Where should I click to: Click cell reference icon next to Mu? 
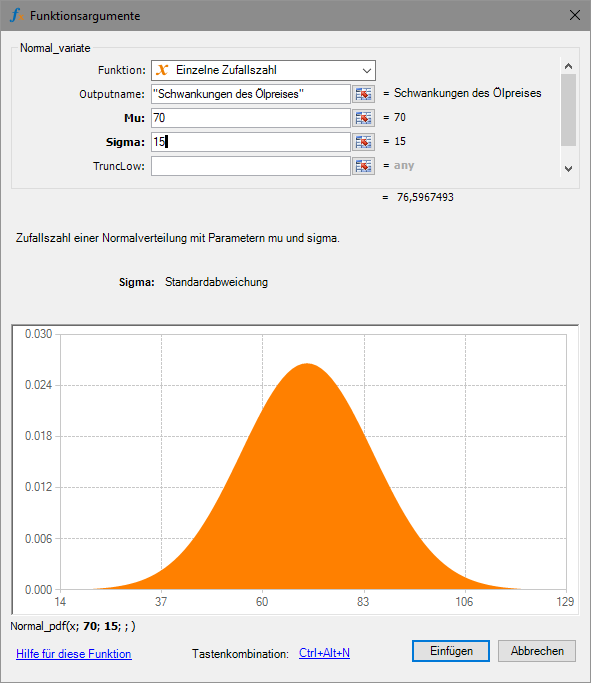363,118
